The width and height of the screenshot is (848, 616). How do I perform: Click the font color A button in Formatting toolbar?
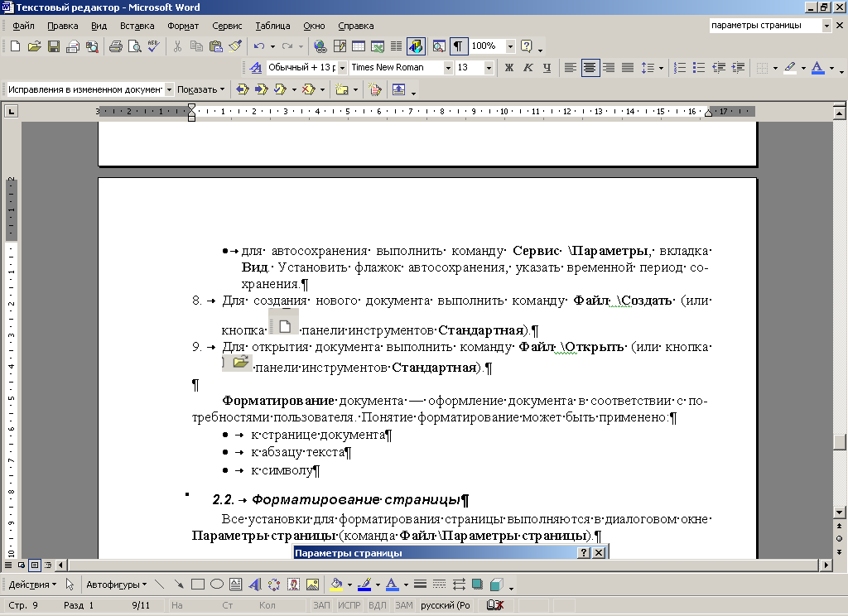[x=817, y=68]
